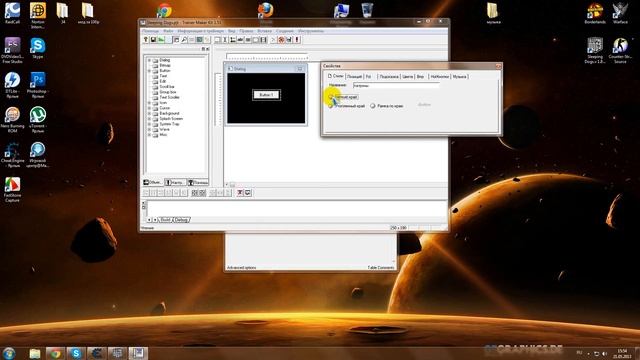
Task: Select Button 1 in the dialog preview
Action: 266,95
